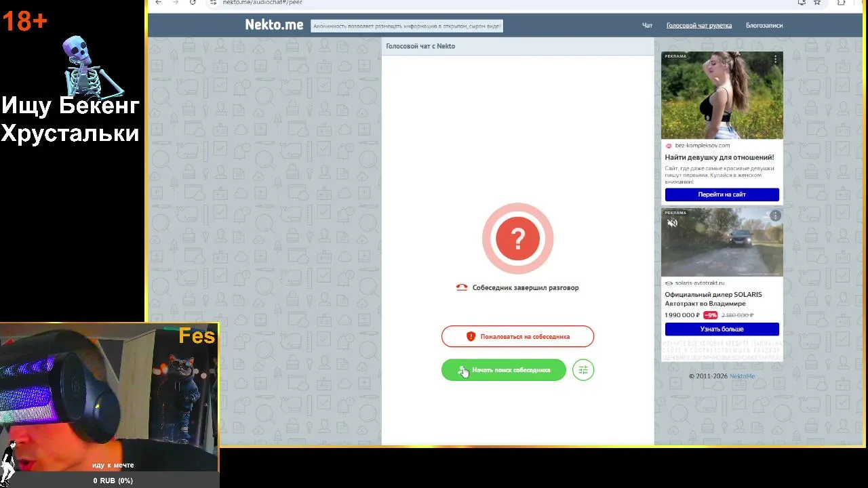Click Начать поиск собеседника button

(x=504, y=370)
